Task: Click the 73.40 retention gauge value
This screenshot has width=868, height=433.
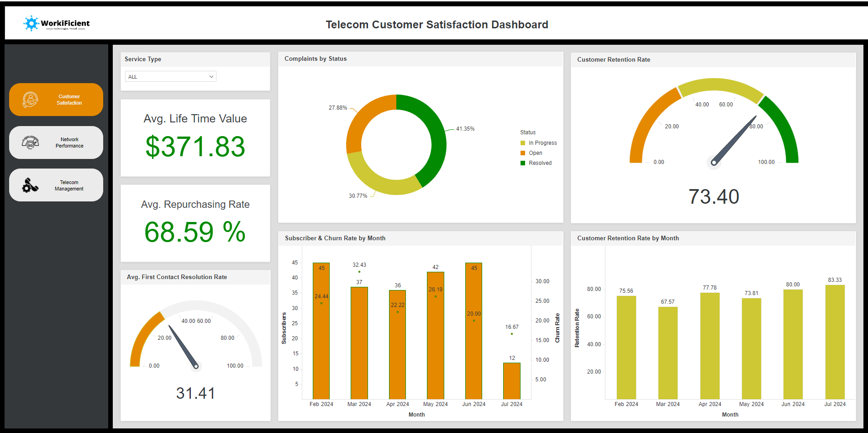Action: pos(714,197)
